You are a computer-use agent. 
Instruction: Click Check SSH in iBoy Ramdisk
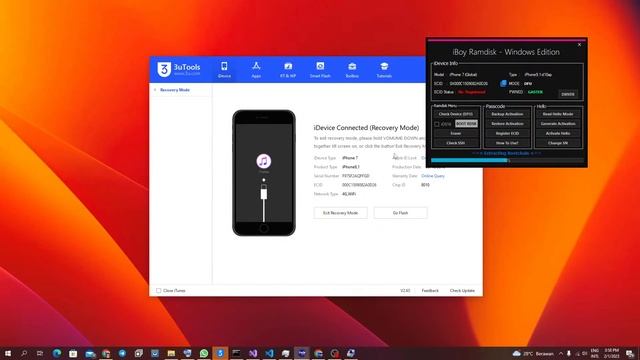point(456,143)
